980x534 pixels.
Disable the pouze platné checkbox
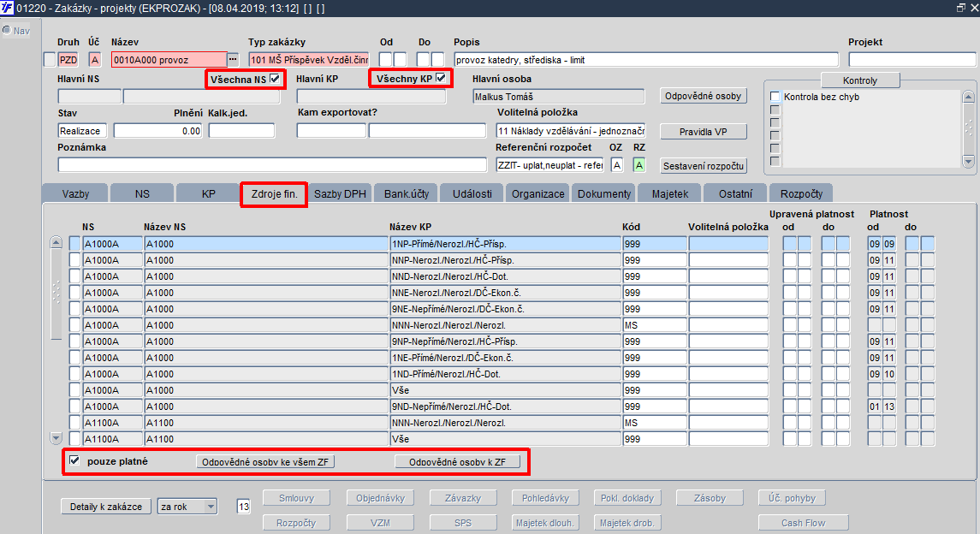(74, 461)
